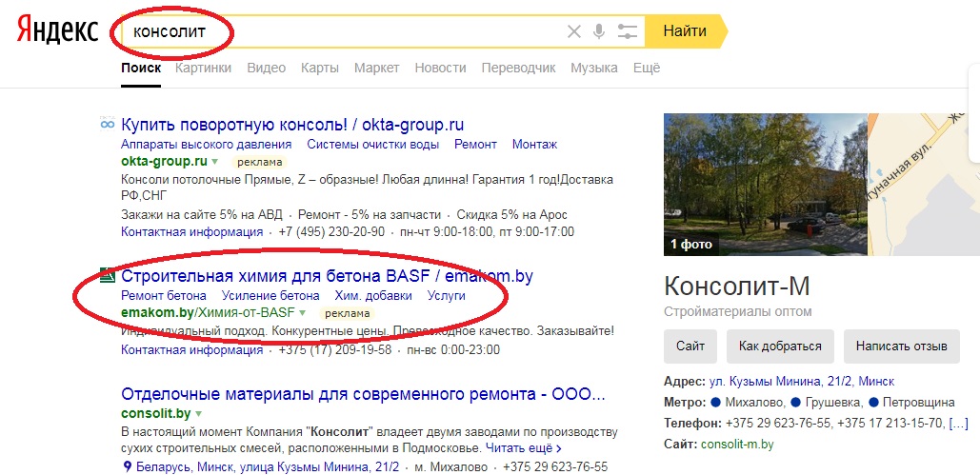Viewport: 980px width, 475px height.
Task: Open the Музыка tab
Action: coord(593,68)
